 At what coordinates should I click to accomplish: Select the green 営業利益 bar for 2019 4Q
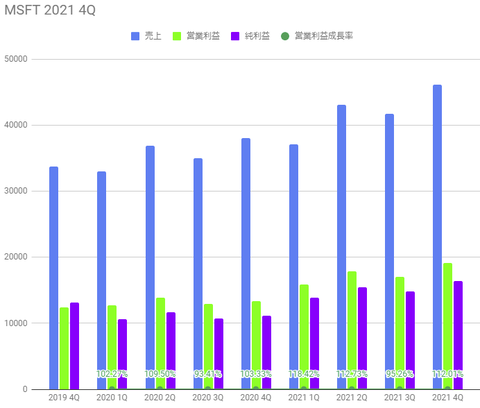[x=64, y=348]
